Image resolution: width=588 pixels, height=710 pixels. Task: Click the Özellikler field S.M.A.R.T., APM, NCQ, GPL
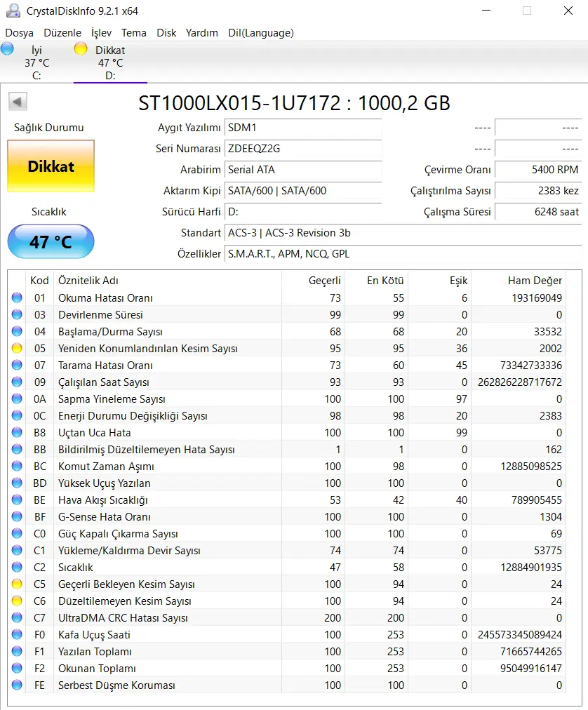click(403, 254)
